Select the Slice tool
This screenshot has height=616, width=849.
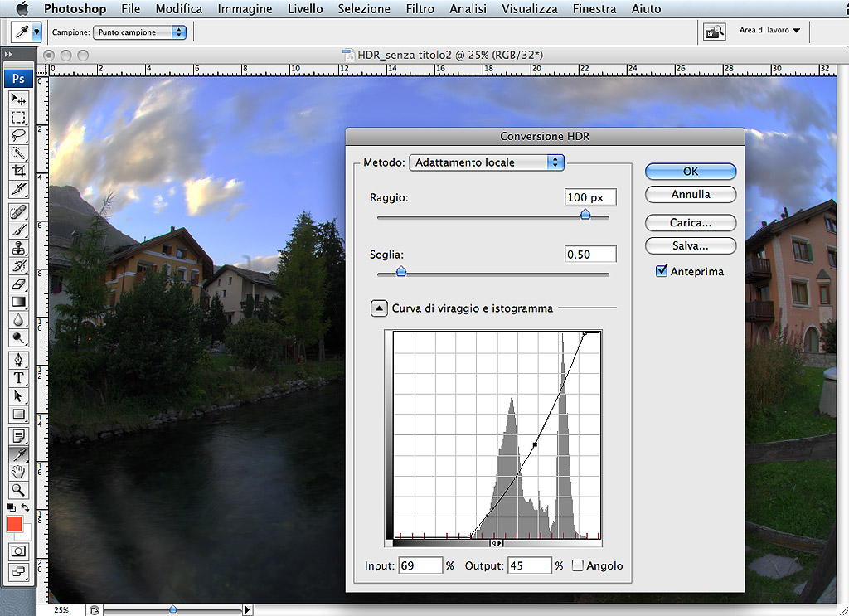click(18, 190)
